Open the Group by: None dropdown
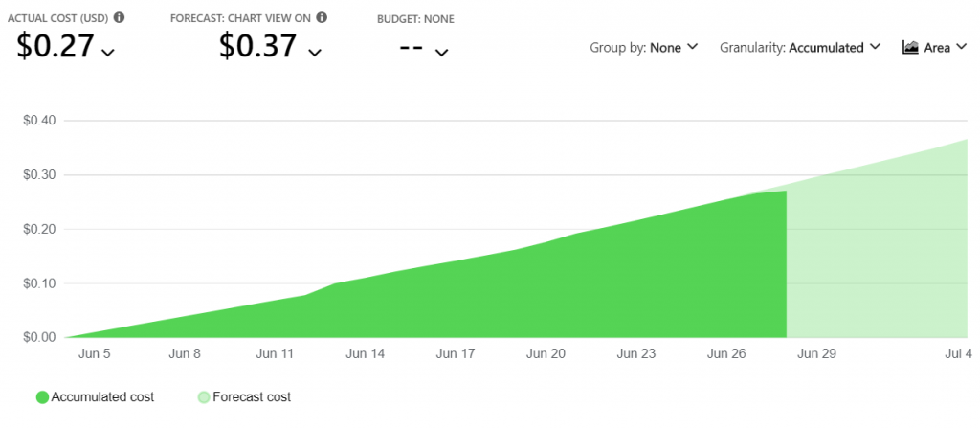980x429 pixels. click(644, 47)
